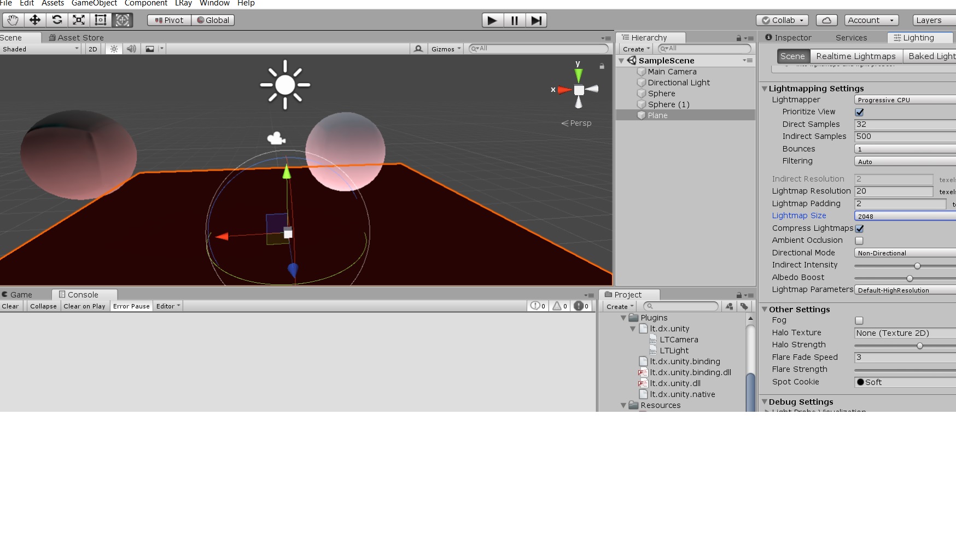Toggle scene lighting sun icon
Image resolution: width=956 pixels, height=560 pixels.
[114, 49]
